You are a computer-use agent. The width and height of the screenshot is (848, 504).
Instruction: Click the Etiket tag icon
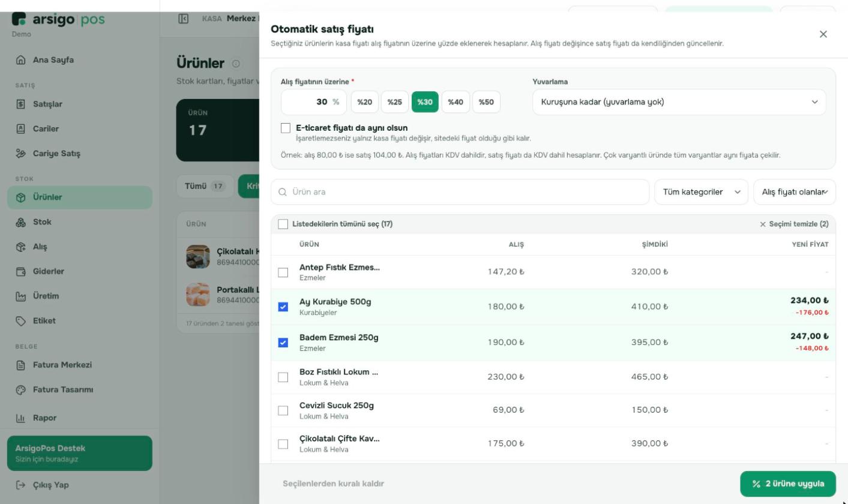click(21, 321)
